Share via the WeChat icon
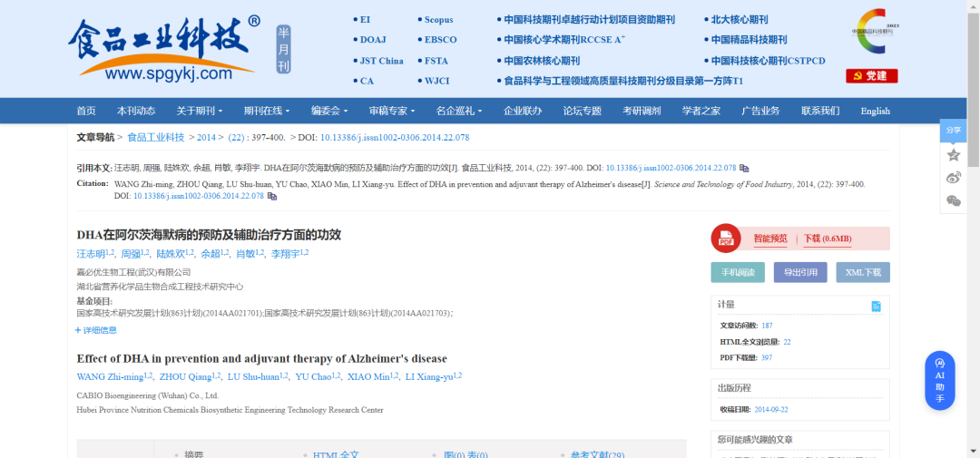 point(953,200)
